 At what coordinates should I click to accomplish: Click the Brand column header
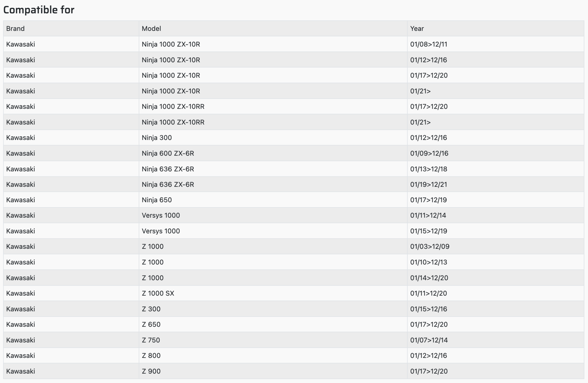16,28
